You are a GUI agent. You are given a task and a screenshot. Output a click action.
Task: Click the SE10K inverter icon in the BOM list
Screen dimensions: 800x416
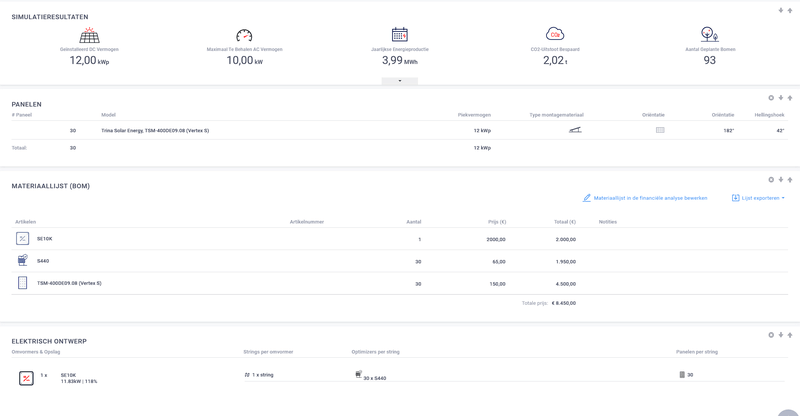point(22,238)
